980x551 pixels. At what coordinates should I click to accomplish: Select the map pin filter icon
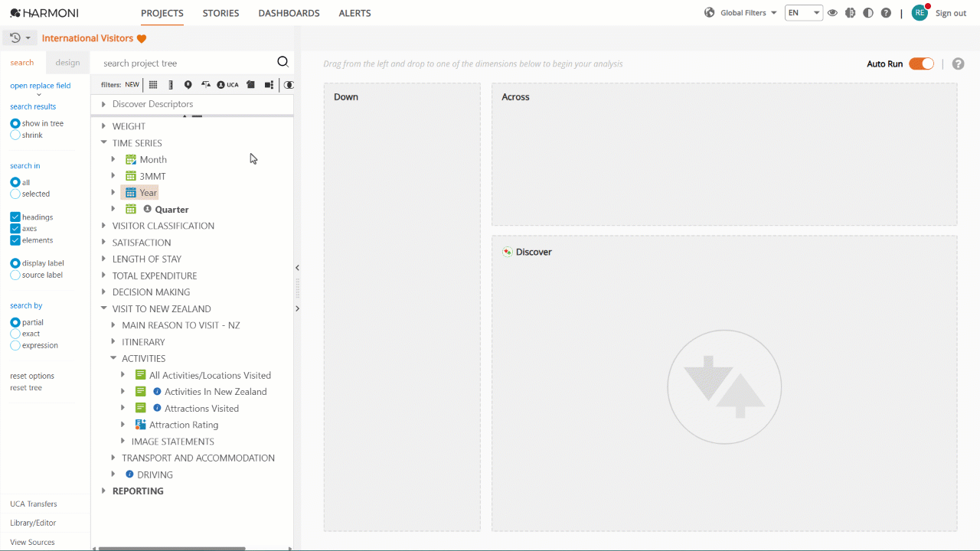(x=188, y=85)
